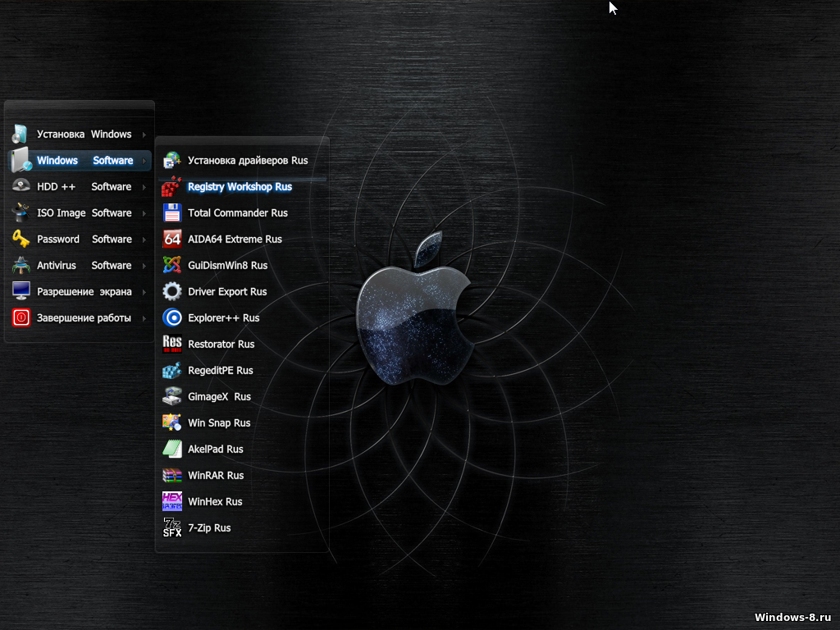Launch WinRAR Rus
The height and width of the screenshot is (630, 840).
[x=242, y=475]
